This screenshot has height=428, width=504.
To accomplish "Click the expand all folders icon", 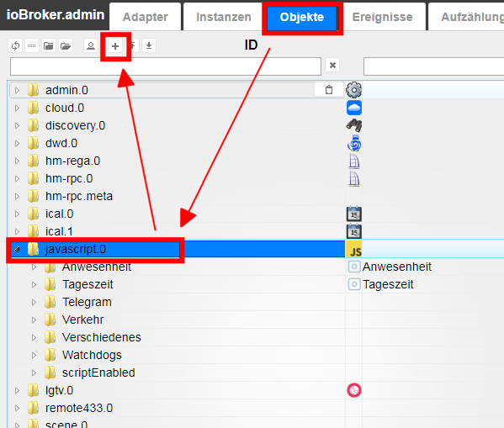I will 66,46.
